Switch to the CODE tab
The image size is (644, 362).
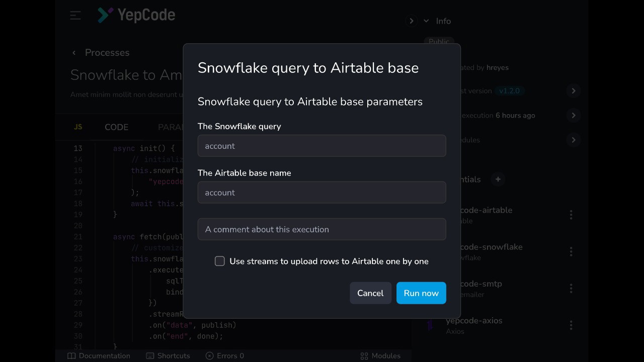(x=116, y=127)
